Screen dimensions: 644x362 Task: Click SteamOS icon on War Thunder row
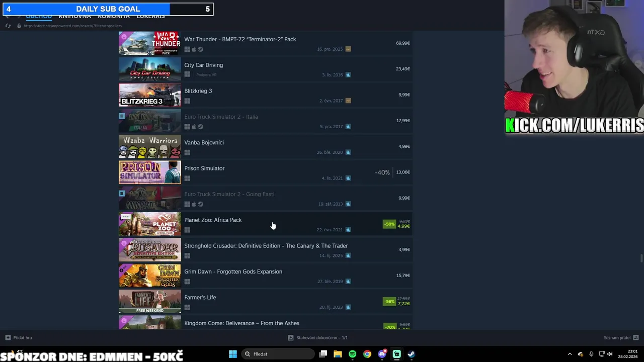pyautogui.click(x=200, y=49)
